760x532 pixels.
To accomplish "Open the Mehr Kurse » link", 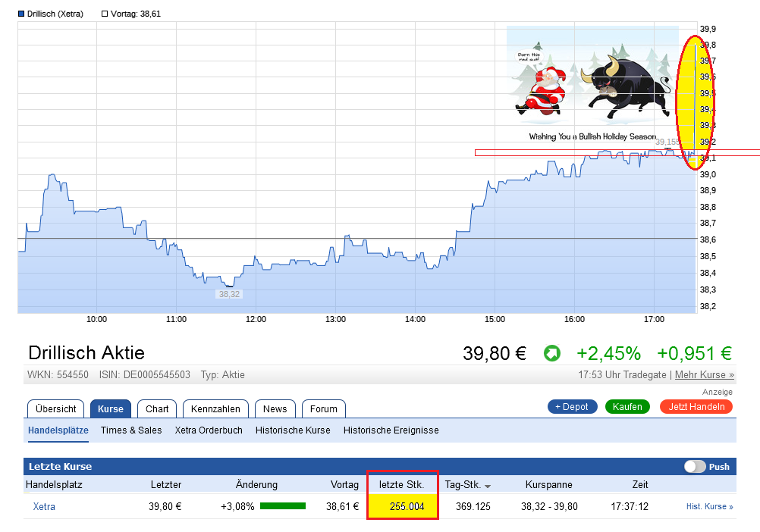I will [705, 374].
